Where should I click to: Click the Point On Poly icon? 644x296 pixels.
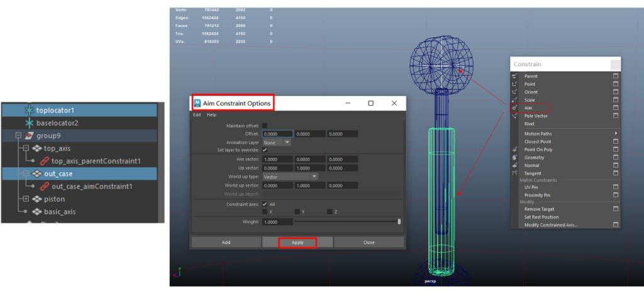point(514,150)
